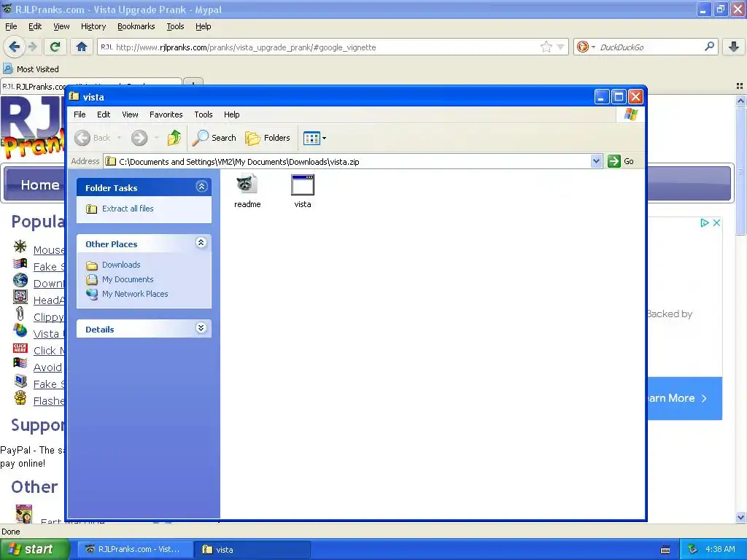Image resolution: width=747 pixels, height=560 pixels.
Task: Go to My Documents in Other Places
Action: (128, 279)
